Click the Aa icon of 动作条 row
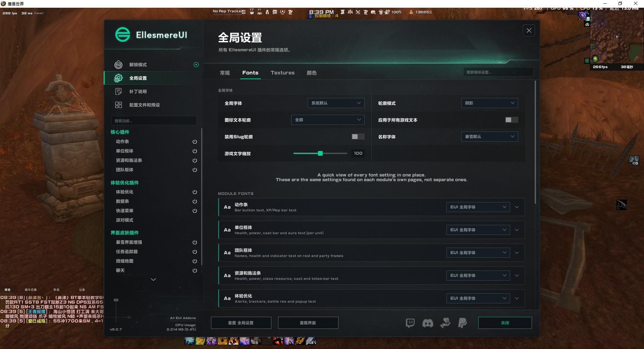Image resolution: width=644 pixels, height=349 pixels. pos(227,207)
